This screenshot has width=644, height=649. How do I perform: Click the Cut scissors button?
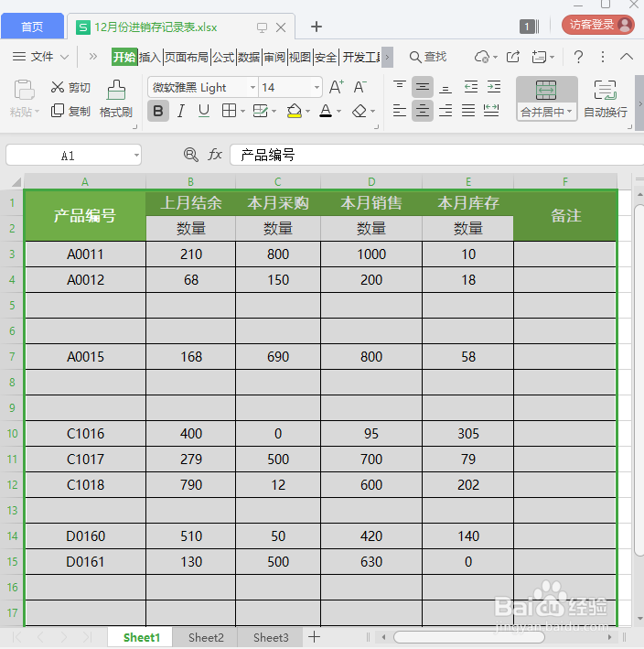pos(70,87)
